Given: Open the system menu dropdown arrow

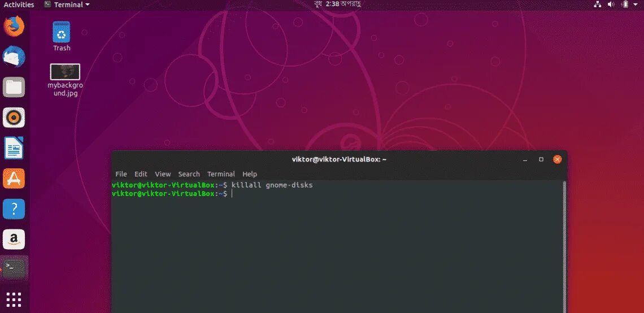Looking at the screenshot, I should pyautogui.click(x=637, y=5).
